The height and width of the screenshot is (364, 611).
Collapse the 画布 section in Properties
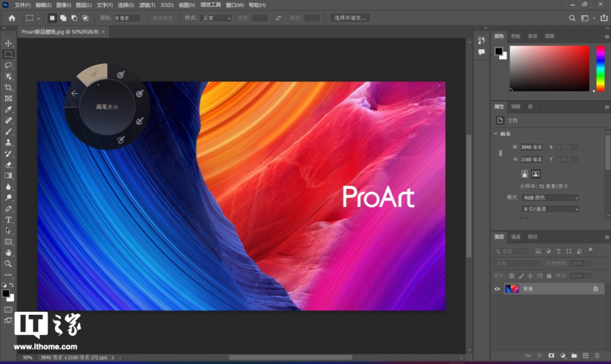(496, 134)
